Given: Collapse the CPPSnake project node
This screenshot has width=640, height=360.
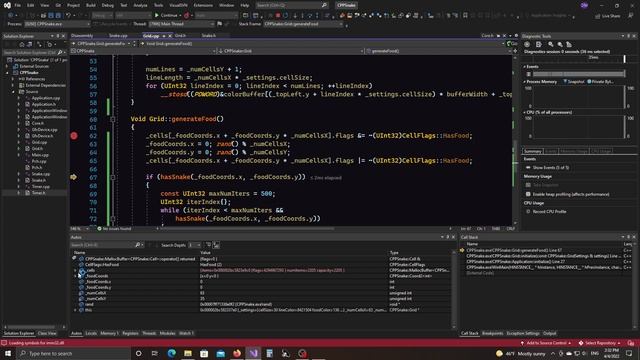Looking at the screenshot, I should (x=7, y=73).
